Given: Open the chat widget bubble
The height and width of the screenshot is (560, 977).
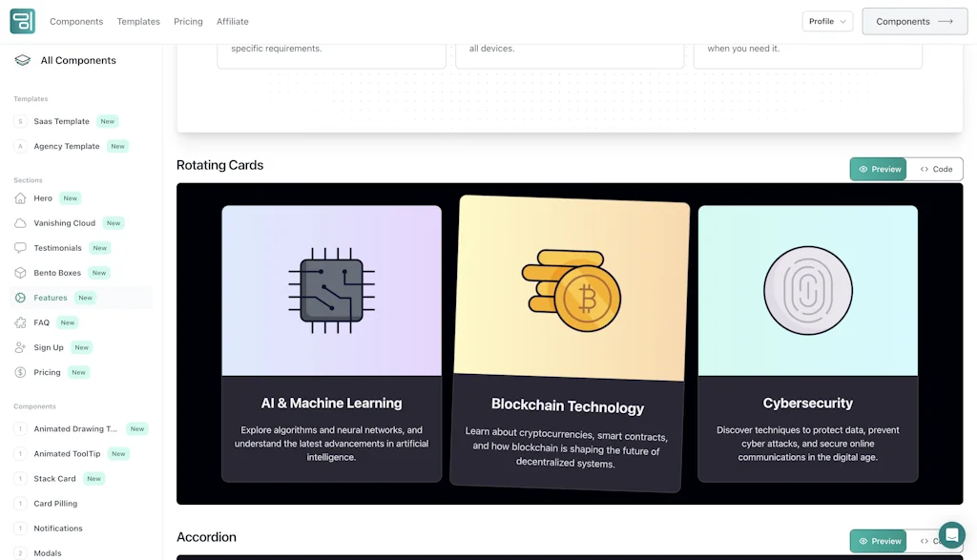Looking at the screenshot, I should (951, 534).
